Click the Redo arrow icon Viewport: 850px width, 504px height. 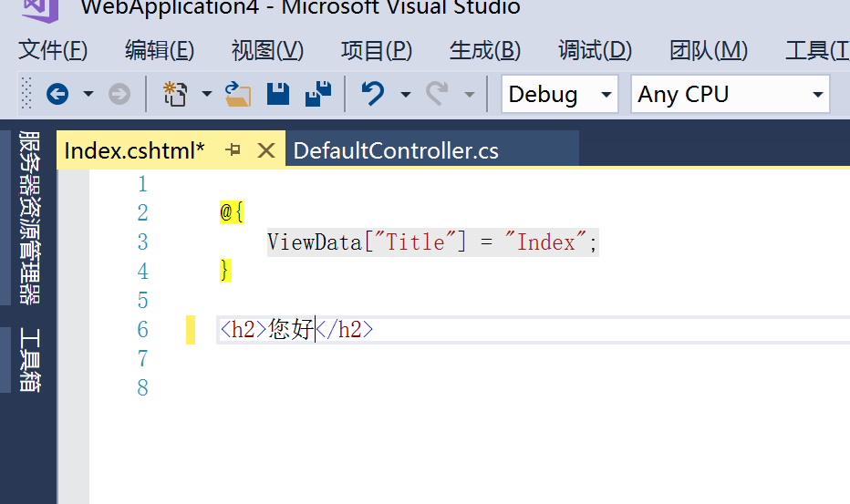coord(438,94)
